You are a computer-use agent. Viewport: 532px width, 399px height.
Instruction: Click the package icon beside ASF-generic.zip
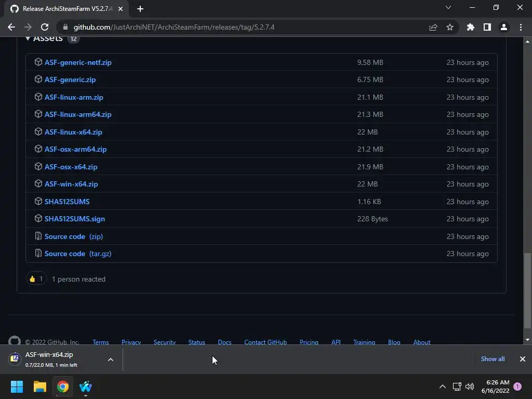pyautogui.click(x=38, y=79)
